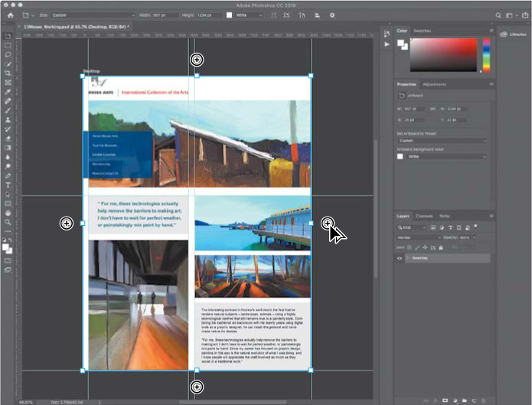Hide the Desktop artboard layer
Screen dimensions: 532x405
click(x=400, y=259)
